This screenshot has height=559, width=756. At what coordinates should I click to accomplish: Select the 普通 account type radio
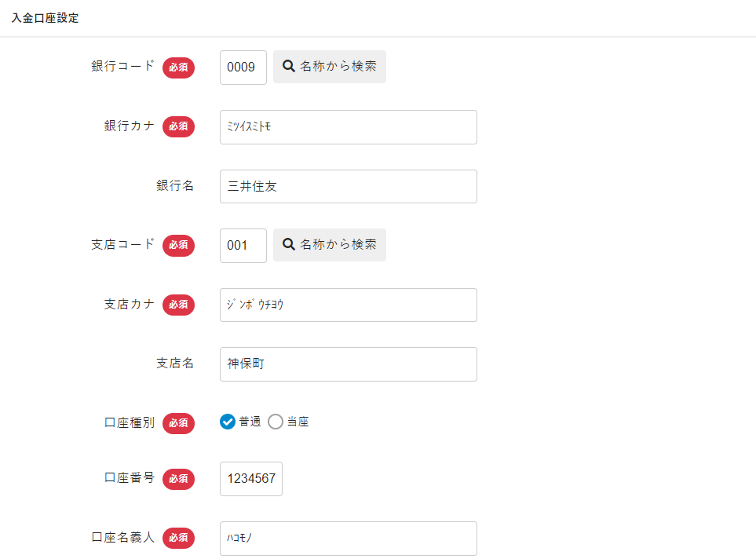point(228,422)
